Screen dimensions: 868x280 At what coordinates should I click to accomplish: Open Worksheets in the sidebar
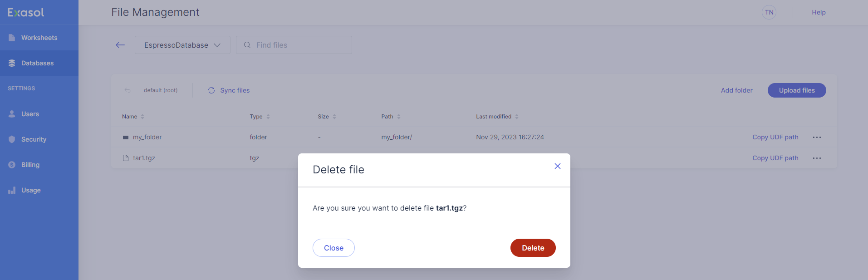(x=39, y=38)
